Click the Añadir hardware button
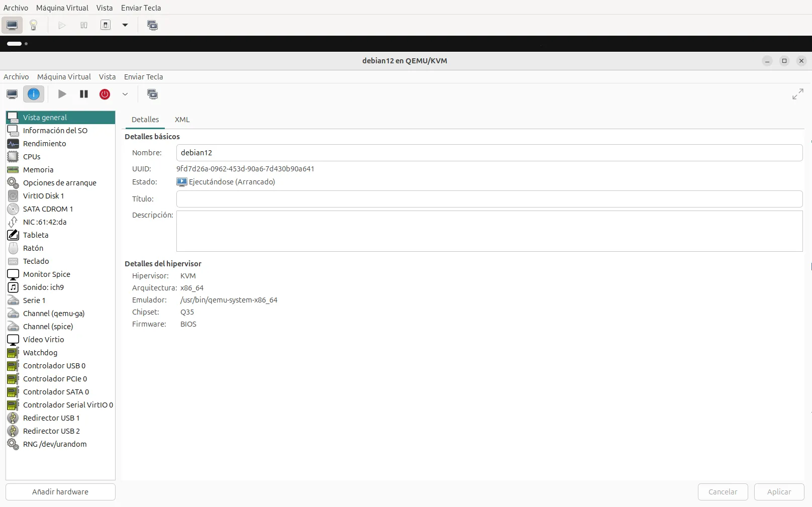Screen dimensions: 812x507 [60, 492]
